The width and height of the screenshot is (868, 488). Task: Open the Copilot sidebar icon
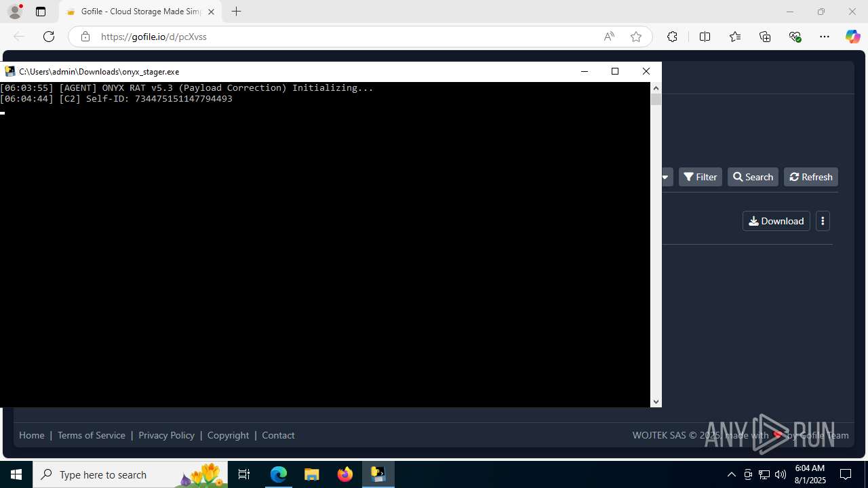pyautogui.click(x=853, y=37)
